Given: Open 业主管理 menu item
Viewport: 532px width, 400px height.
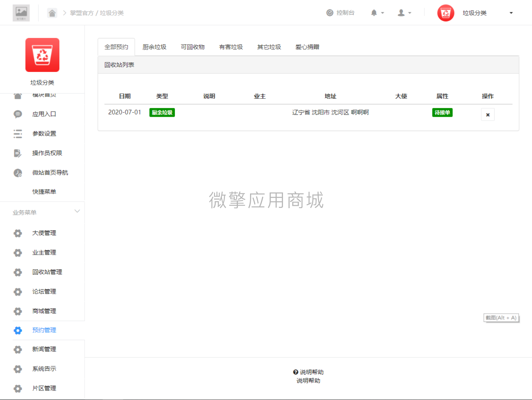Looking at the screenshot, I should tap(44, 253).
